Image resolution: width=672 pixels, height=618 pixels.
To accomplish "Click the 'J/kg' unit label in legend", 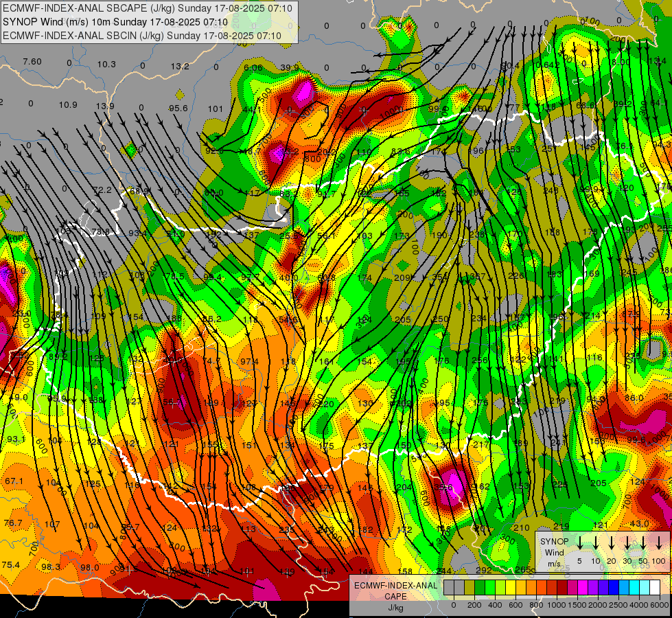I will pos(395,608).
